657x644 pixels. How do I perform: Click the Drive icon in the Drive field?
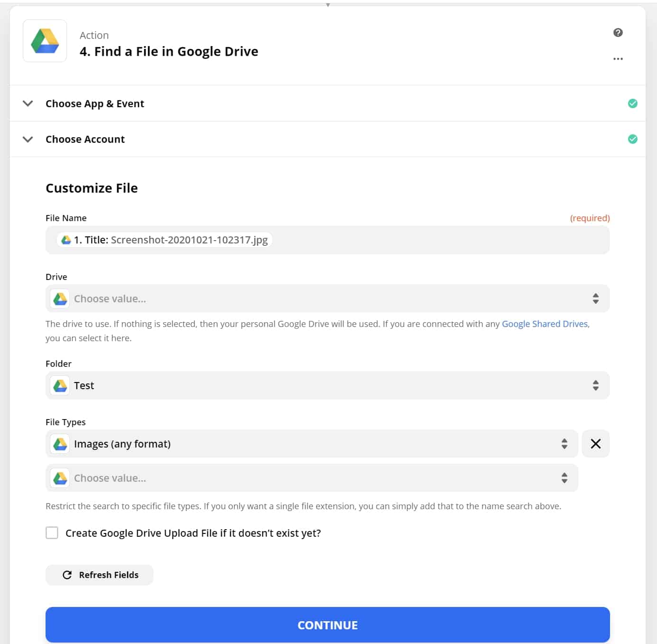(x=60, y=299)
